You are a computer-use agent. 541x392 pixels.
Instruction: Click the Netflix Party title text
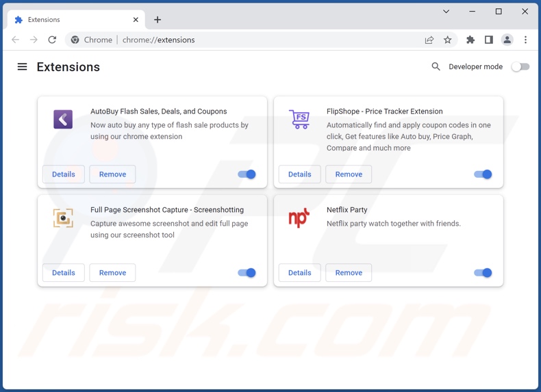coord(347,209)
